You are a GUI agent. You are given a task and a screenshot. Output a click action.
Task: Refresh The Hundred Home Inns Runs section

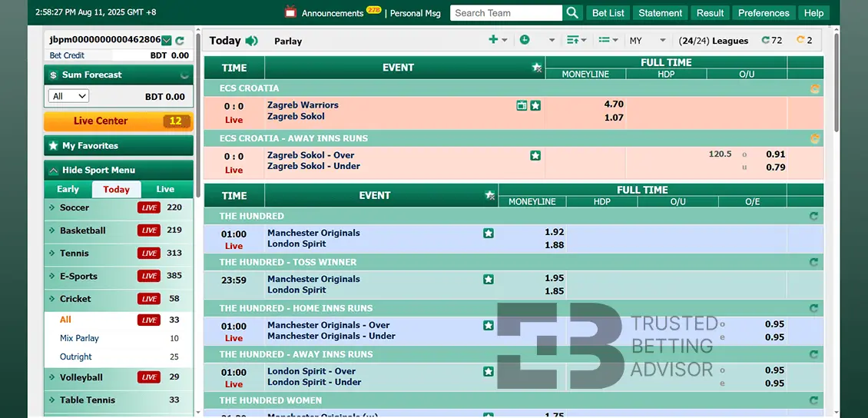click(x=813, y=308)
